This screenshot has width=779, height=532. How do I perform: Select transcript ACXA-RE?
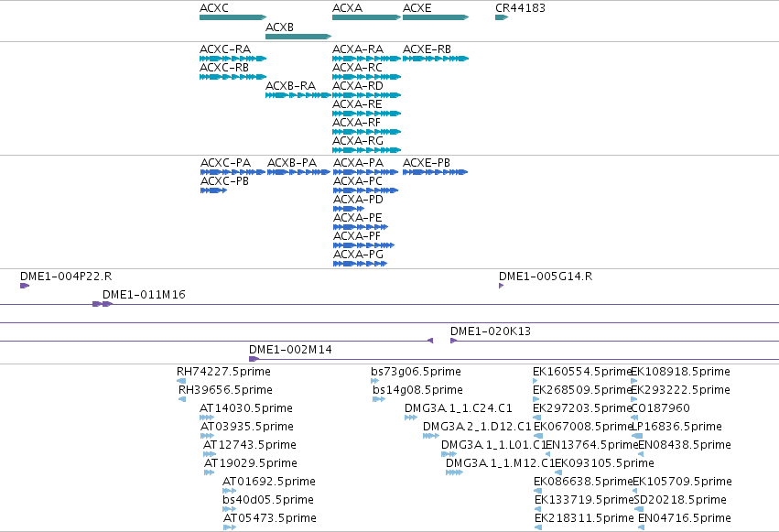(x=367, y=114)
